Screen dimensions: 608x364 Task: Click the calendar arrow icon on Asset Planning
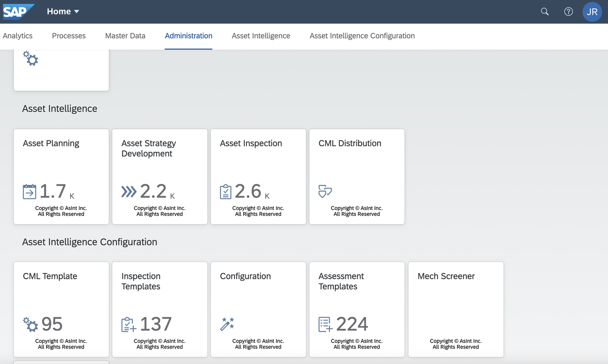click(x=30, y=192)
